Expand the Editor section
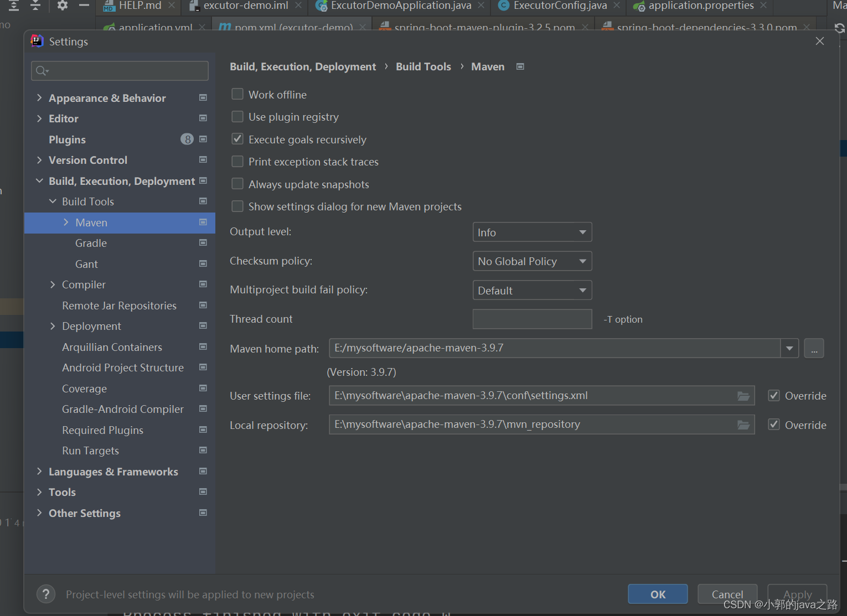 click(x=39, y=118)
